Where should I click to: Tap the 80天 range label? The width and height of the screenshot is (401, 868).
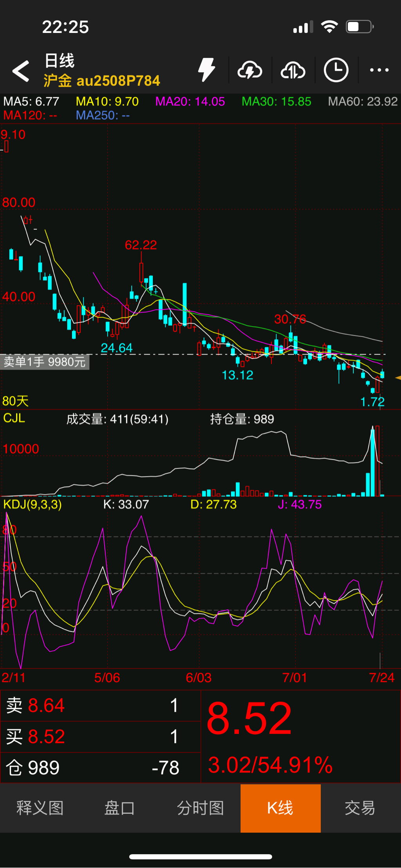[16, 401]
